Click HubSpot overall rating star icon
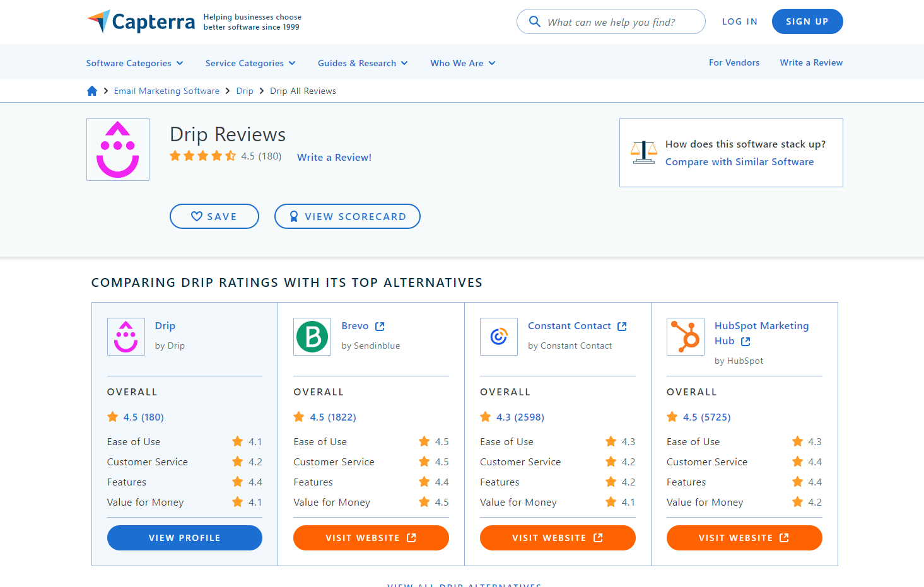The image size is (924, 587). [672, 417]
